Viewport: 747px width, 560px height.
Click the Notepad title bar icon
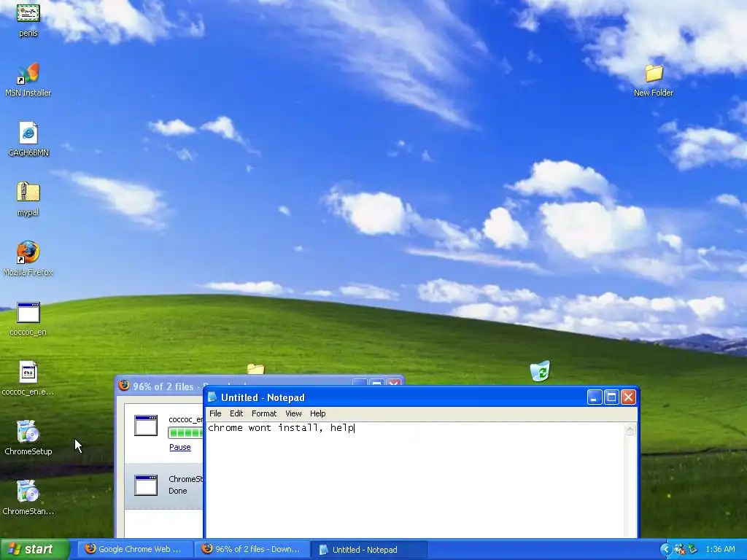coord(212,397)
